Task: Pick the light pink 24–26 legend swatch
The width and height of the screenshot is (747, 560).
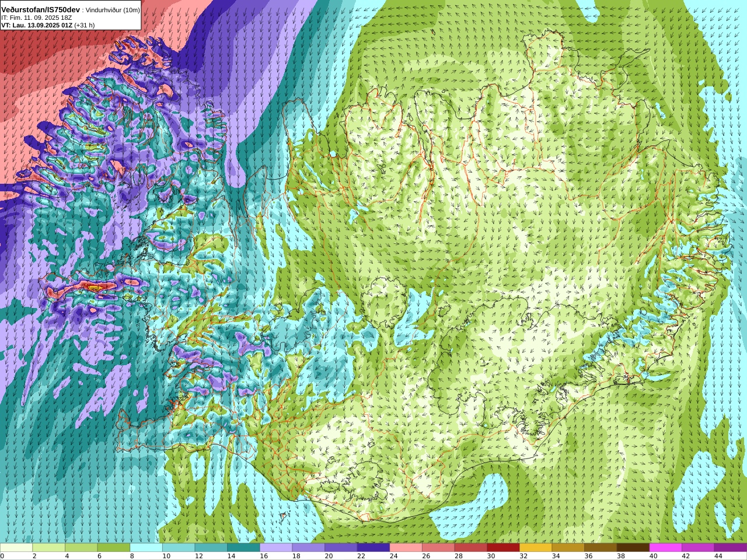Action: tap(406, 548)
